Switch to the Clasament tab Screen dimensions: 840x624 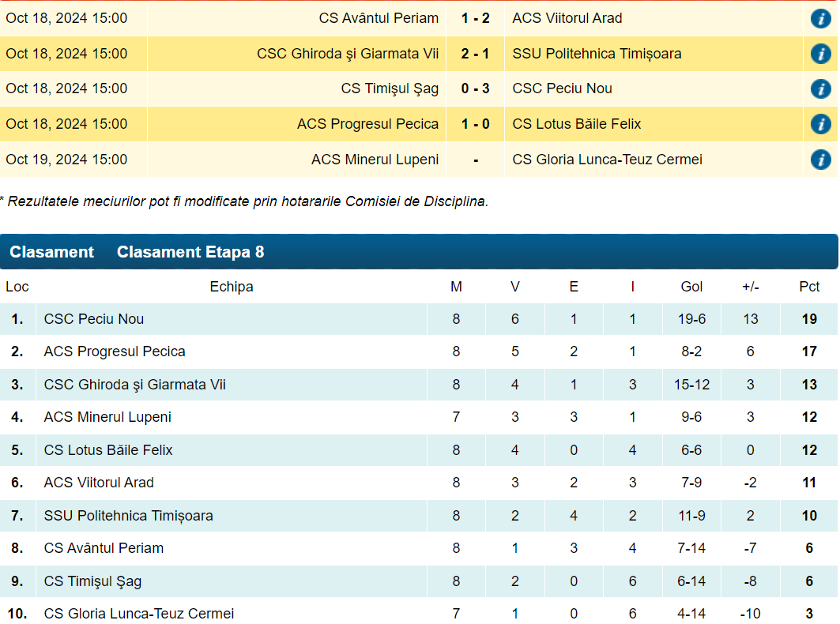point(51,252)
